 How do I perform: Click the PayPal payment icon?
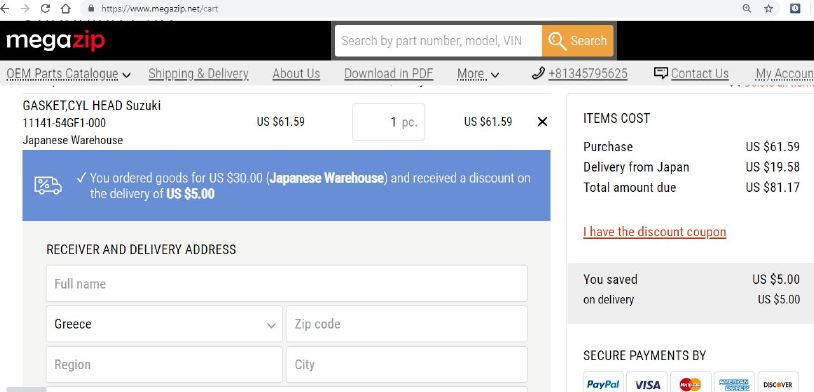(603, 384)
